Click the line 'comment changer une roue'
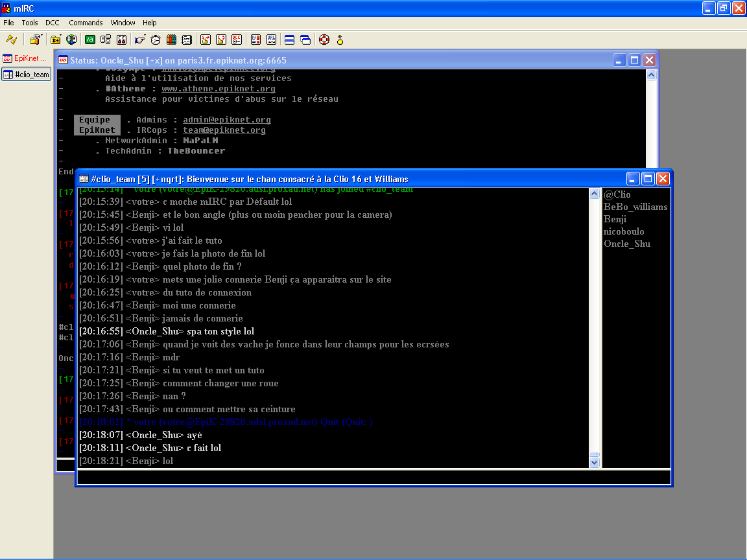747x560 pixels. click(220, 383)
